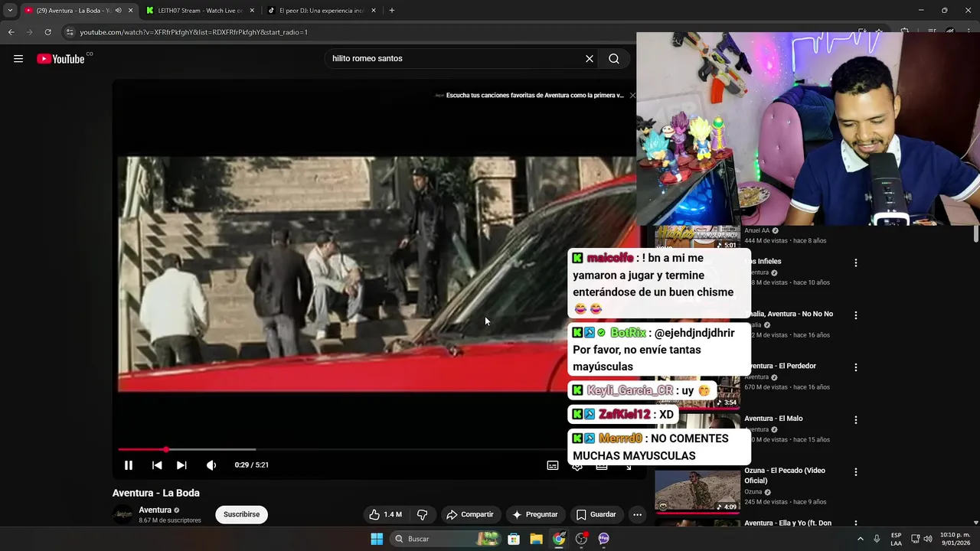The height and width of the screenshot is (551, 980).
Task: View site information icon in address bar
Action: pos(70,32)
